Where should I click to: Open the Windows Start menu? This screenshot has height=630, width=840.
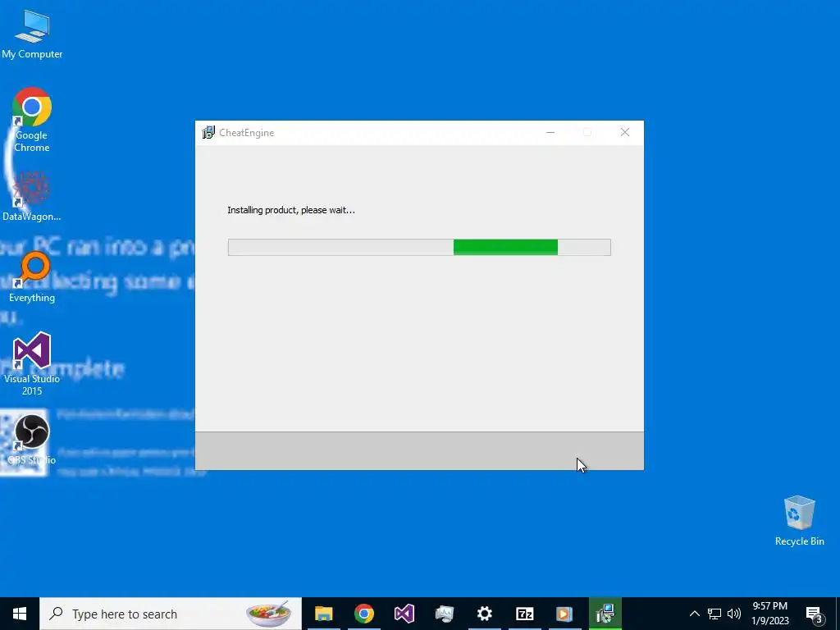[x=20, y=614]
